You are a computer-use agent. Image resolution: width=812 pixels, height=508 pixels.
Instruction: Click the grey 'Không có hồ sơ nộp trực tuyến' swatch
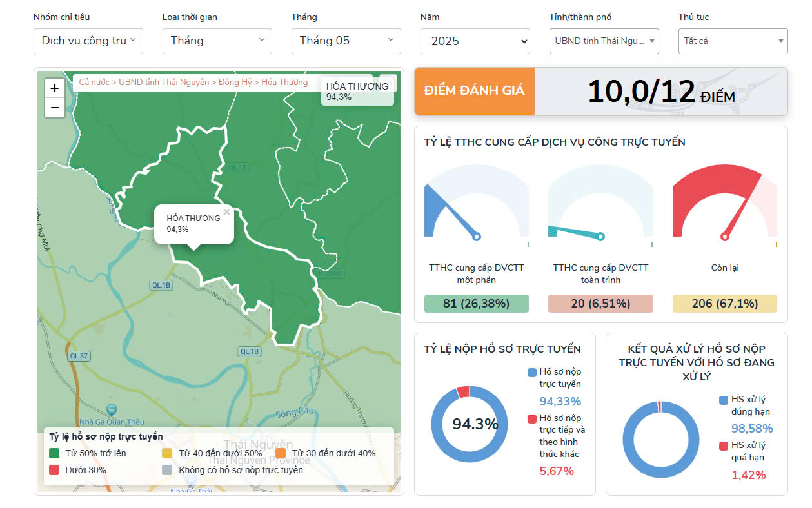point(168,470)
